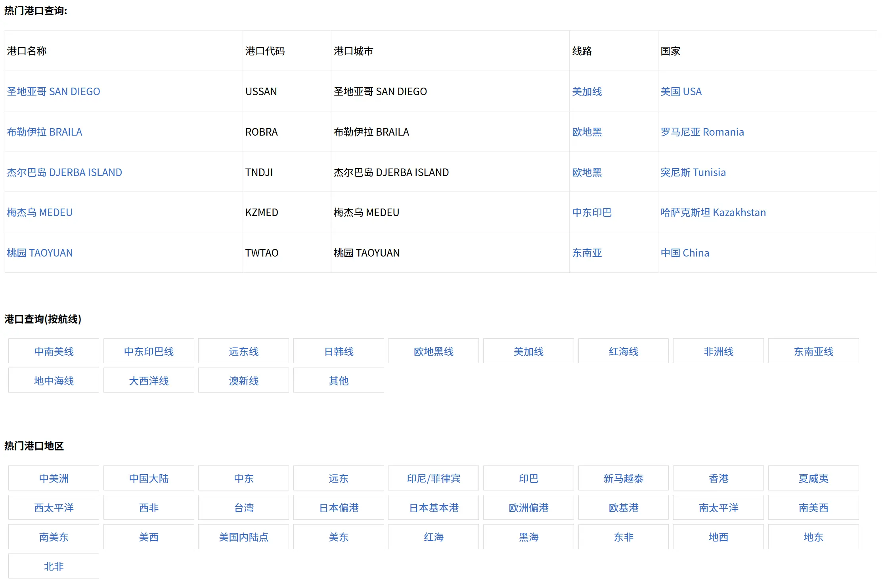Click the 夏威夷 region button
Image resolution: width=884 pixels, height=588 pixels.
[x=813, y=478]
